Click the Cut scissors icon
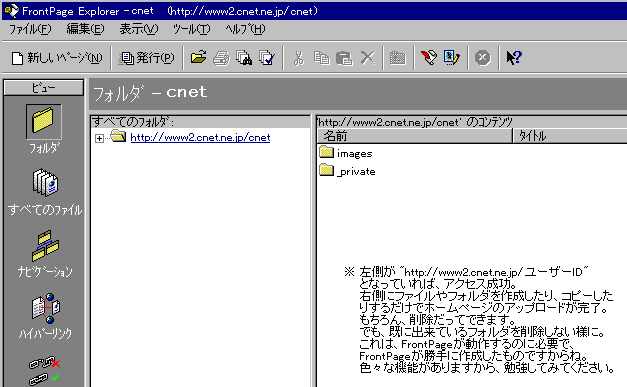This screenshot has width=627, height=387. pyautogui.click(x=298, y=58)
